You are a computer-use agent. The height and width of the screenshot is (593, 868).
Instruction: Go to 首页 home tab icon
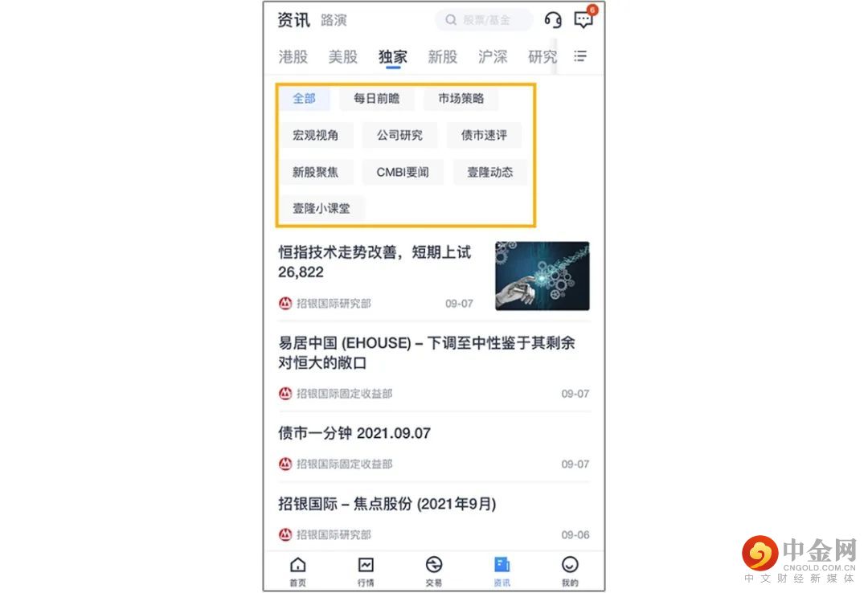pos(298,571)
